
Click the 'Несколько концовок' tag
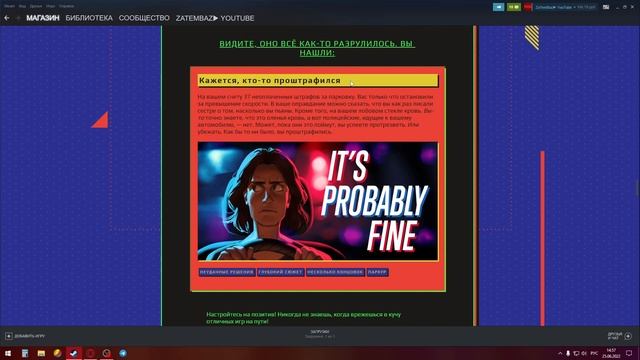[335, 272]
